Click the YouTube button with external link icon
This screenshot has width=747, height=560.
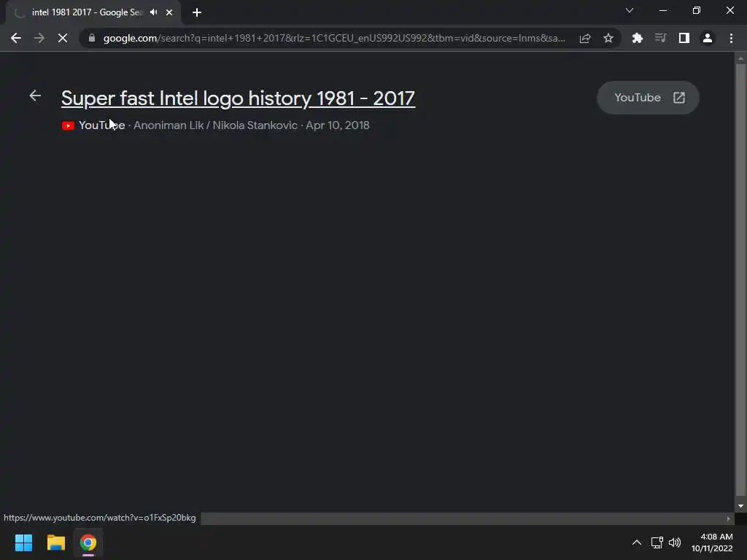click(x=648, y=98)
